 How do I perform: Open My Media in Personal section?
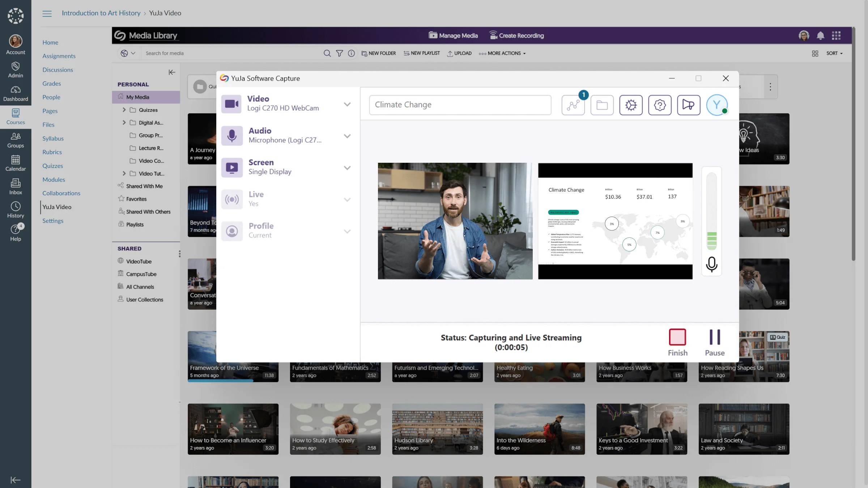tap(146, 97)
